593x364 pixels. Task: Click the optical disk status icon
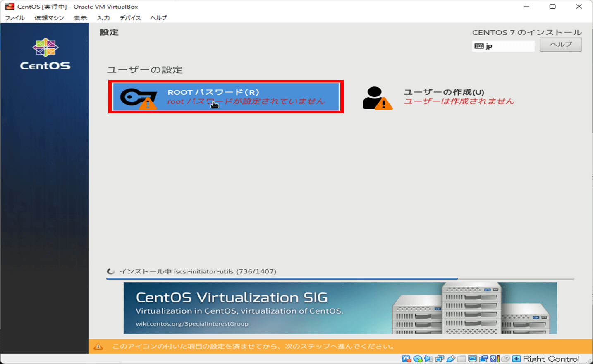click(418, 359)
